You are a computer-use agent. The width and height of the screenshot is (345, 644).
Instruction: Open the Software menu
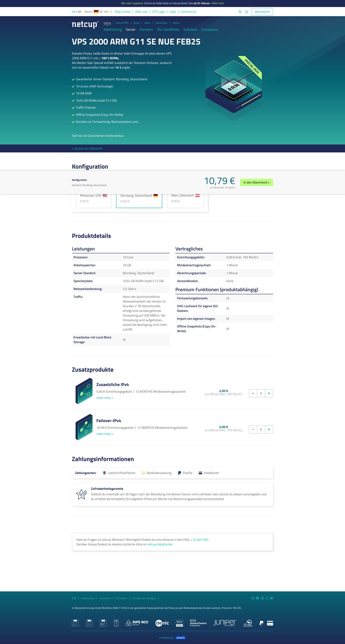coord(190,29)
